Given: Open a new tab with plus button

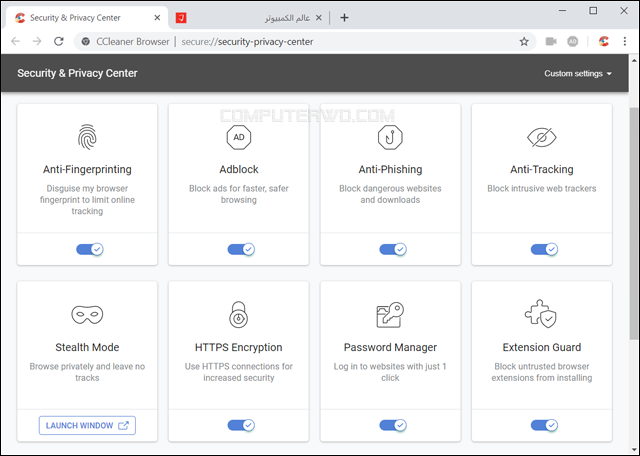Looking at the screenshot, I should tap(344, 18).
